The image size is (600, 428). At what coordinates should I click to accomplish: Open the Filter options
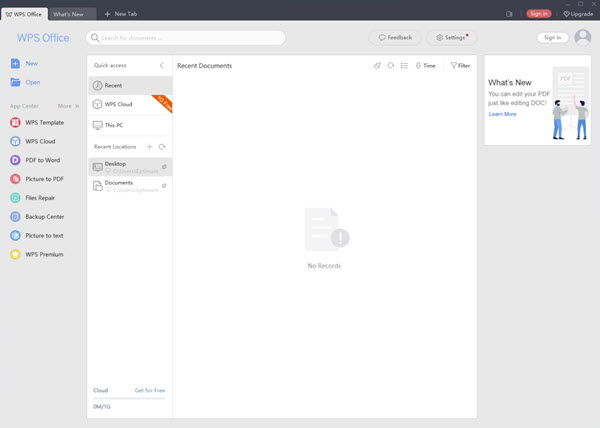460,65
